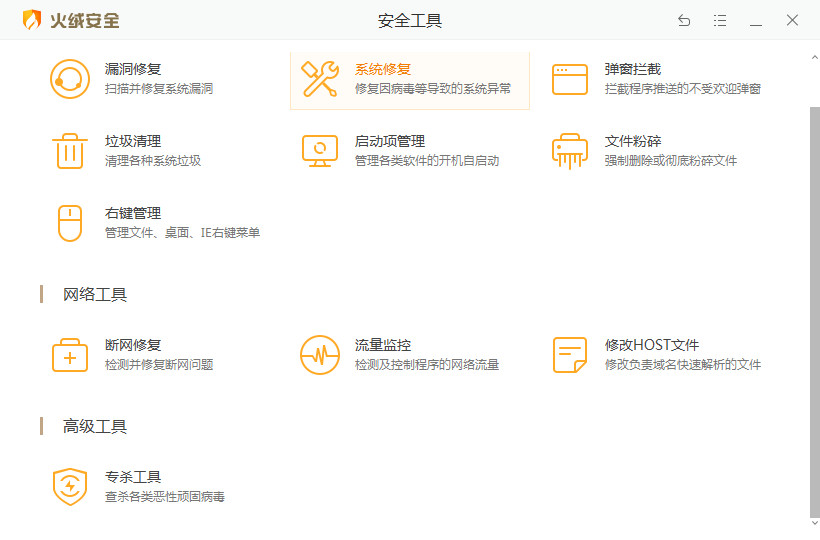Click the 垃圾清理 trash can icon

click(70, 151)
